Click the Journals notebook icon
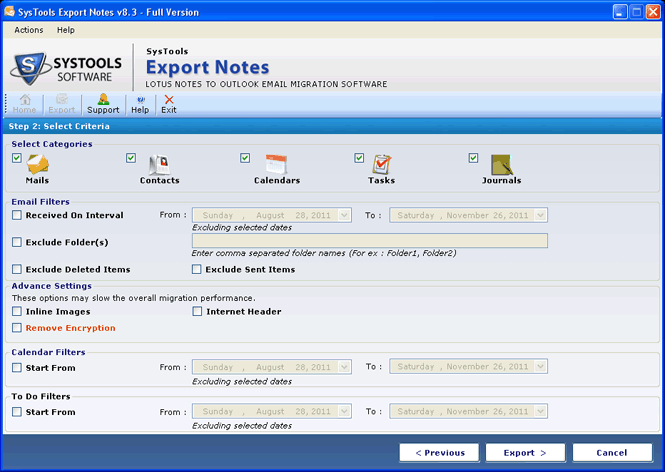Viewport: 665px width, 472px height. pyautogui.click(x=502, y=165)
